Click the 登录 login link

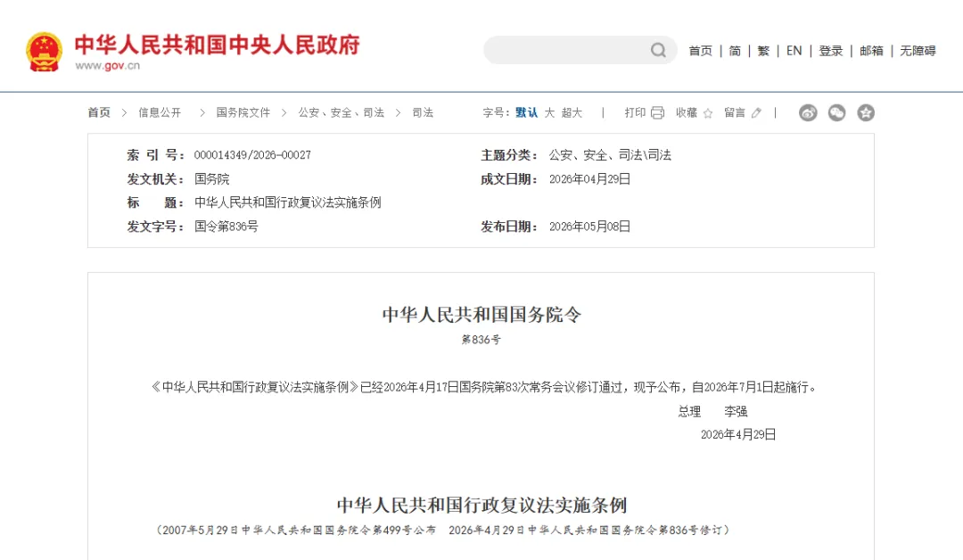pyautogui.click(x=830, y=51)
